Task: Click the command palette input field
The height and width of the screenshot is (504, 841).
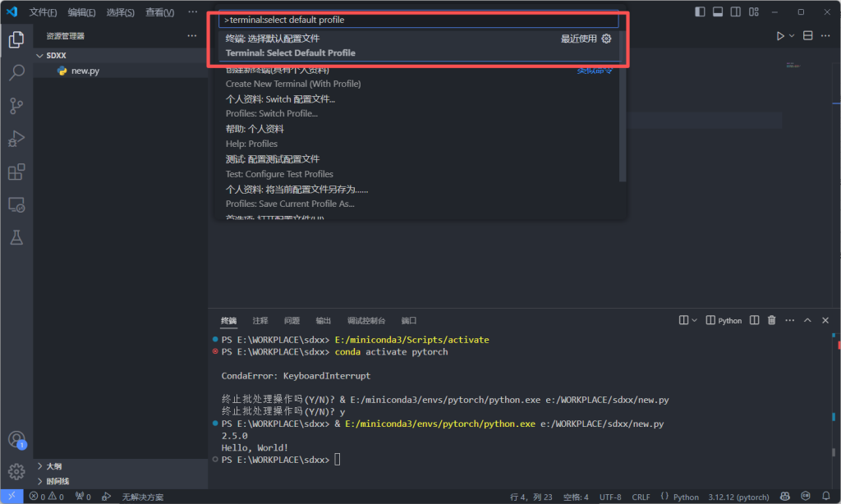Action: (x=419, y=20)
